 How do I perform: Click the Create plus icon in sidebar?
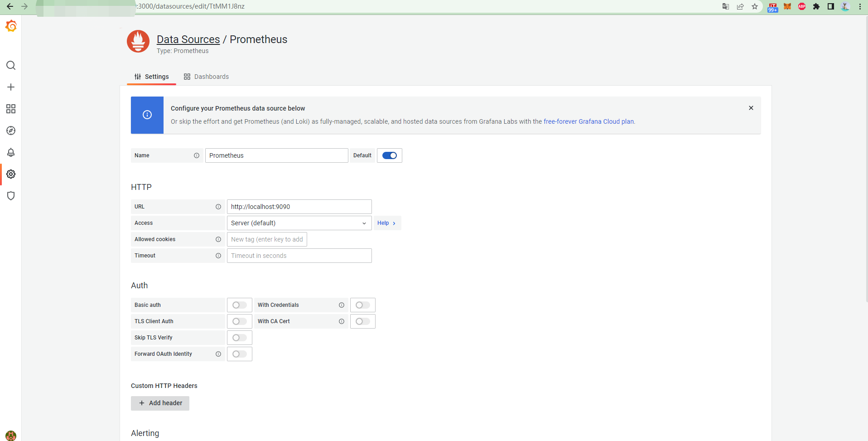coord(11,87)
